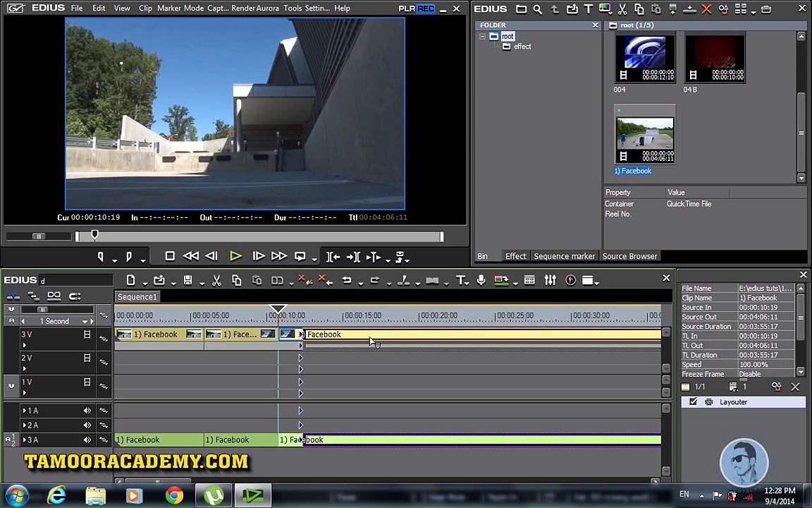Click the red delete X in bin toolbar
The height and width of the screenshot is (508, 812).
(706, 9)
